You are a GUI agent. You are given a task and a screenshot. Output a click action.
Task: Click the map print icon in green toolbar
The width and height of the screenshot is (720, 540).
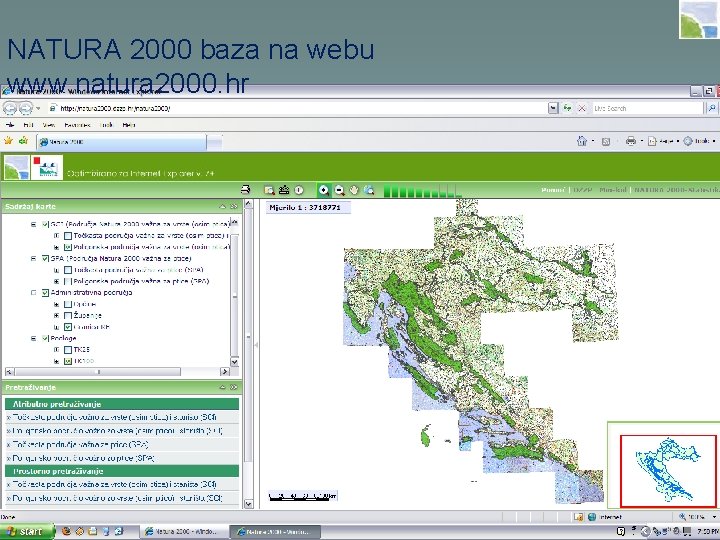(x=246, y=190)
